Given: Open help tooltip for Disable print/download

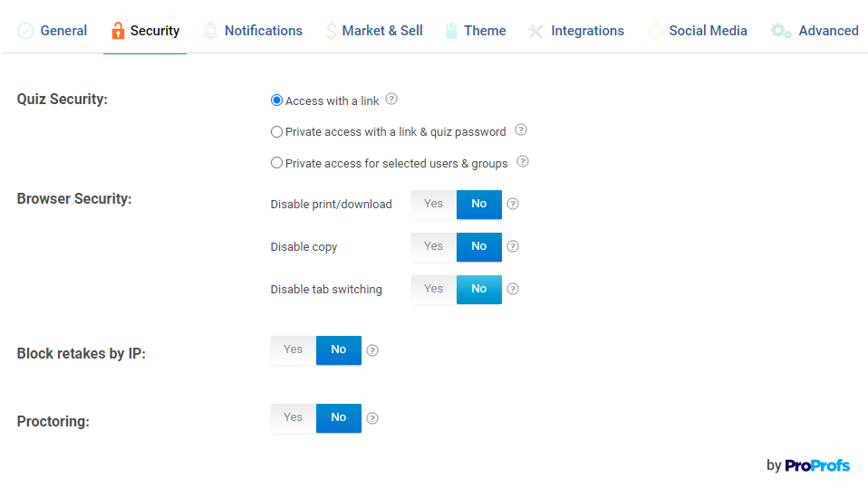Looking at the screenshot, I should 513,204.
